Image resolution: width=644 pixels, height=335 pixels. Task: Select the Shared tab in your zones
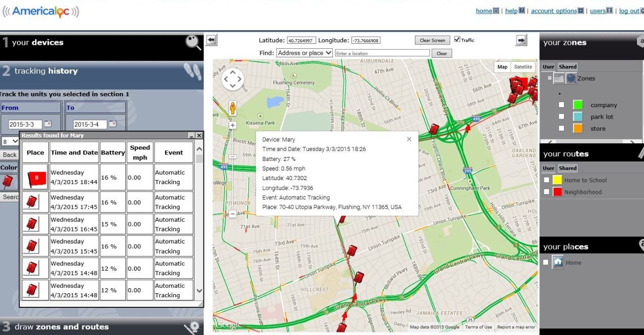point(567,67)
